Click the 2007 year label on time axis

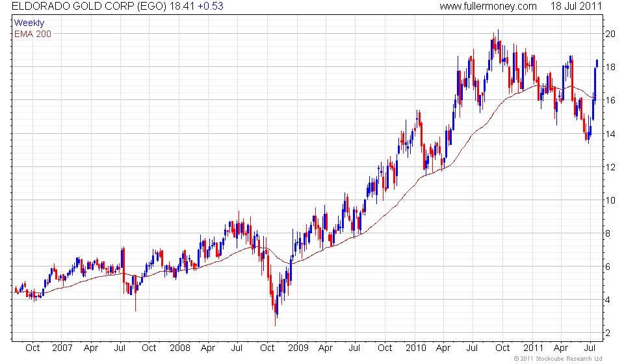pyautogui.click(x=62, y=348)
